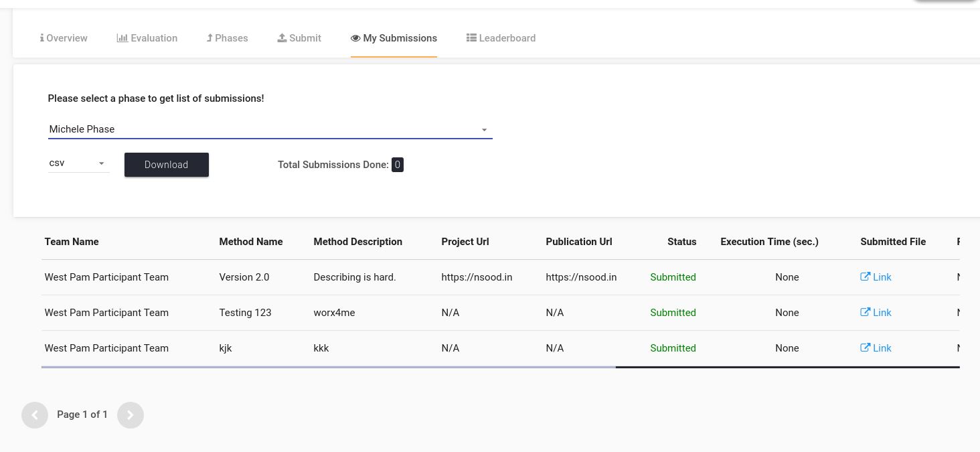The image size is (980, 452).
Task: Click the Project Url column header
Action: pyautogui.click(x=465, y=242)
